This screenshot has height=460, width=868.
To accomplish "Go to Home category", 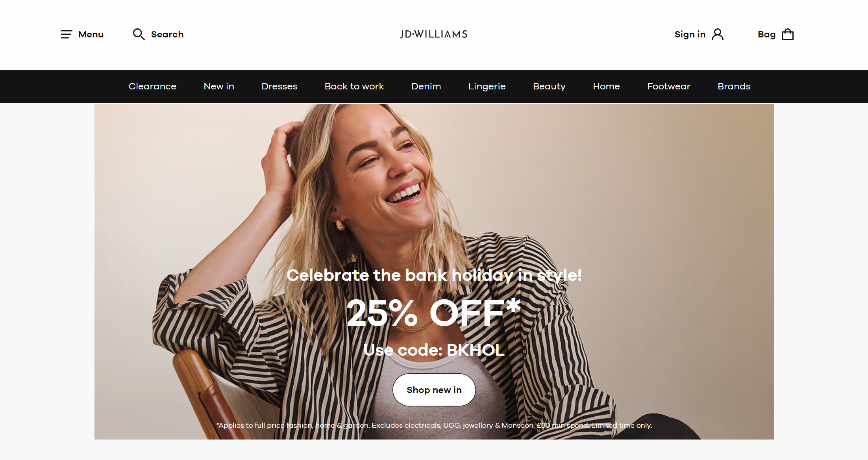I will (606, 86).
